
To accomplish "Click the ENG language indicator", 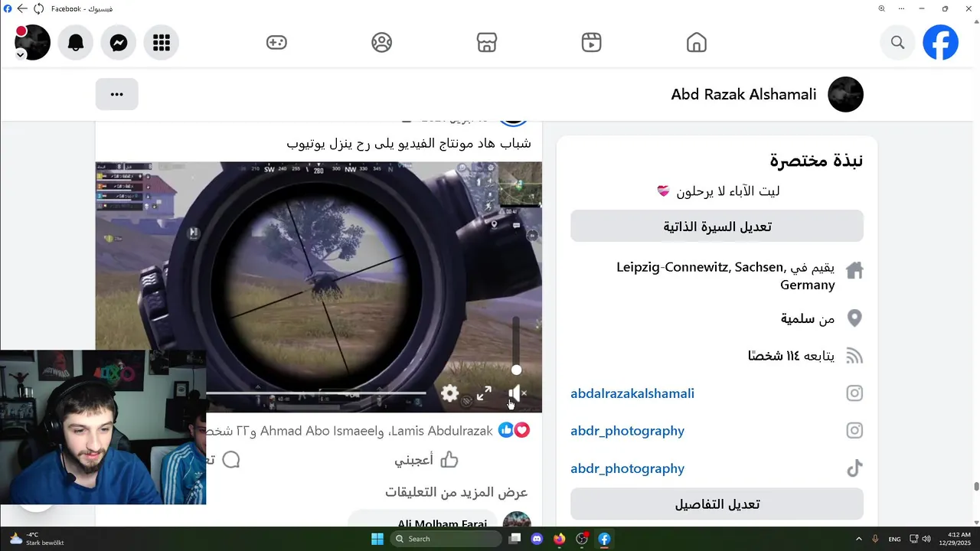I will (894, 539).
